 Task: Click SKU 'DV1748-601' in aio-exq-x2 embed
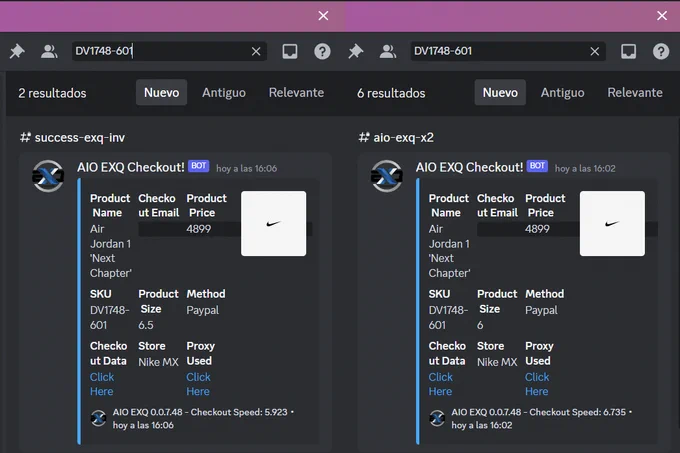[x=448, y=318]
